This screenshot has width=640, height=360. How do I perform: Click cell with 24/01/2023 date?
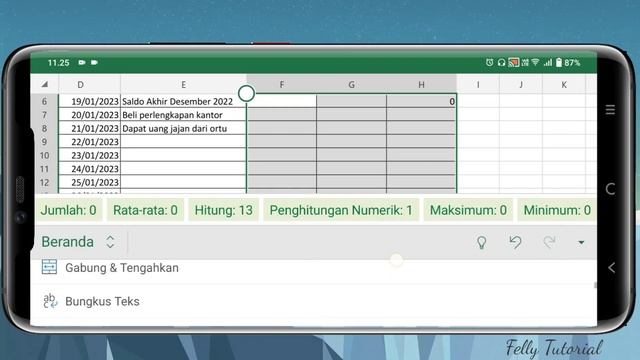pyautogui.click(x=89, y=169)
